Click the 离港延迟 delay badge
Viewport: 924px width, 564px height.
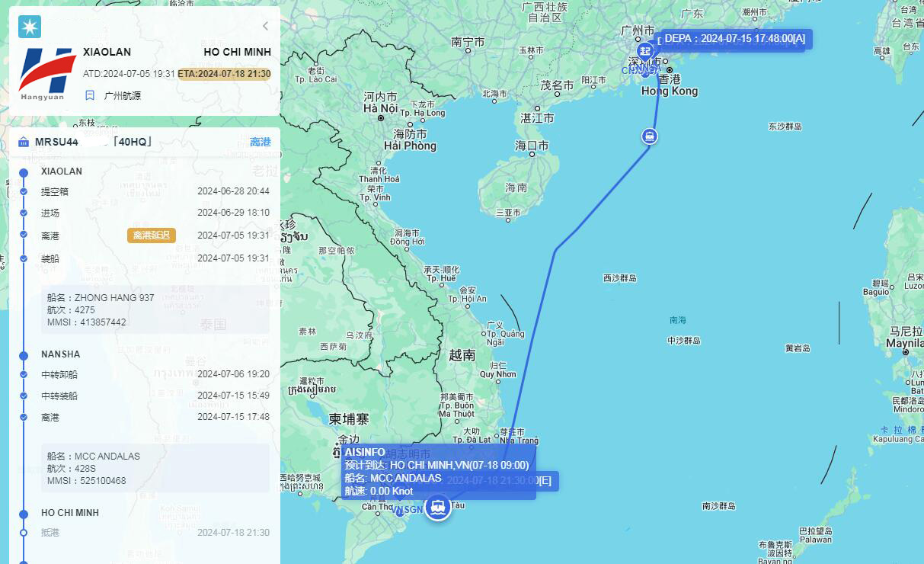coord(152,236)
